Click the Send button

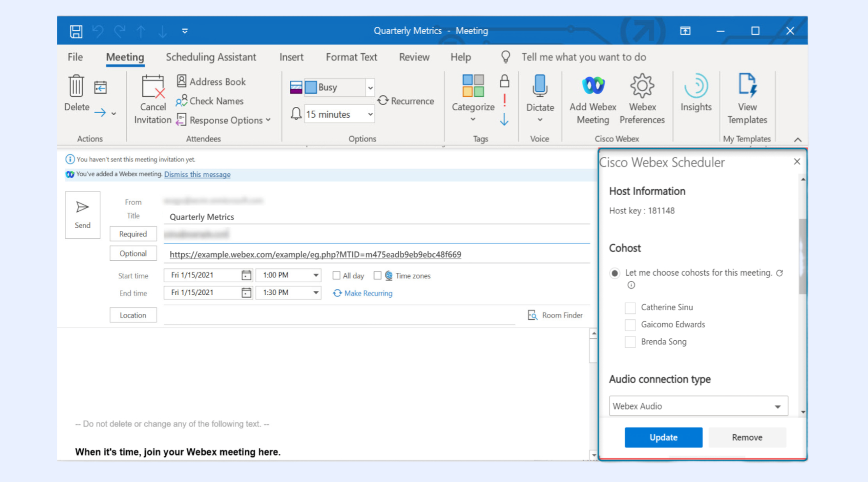pyautogui.click(x=82, y=215)
